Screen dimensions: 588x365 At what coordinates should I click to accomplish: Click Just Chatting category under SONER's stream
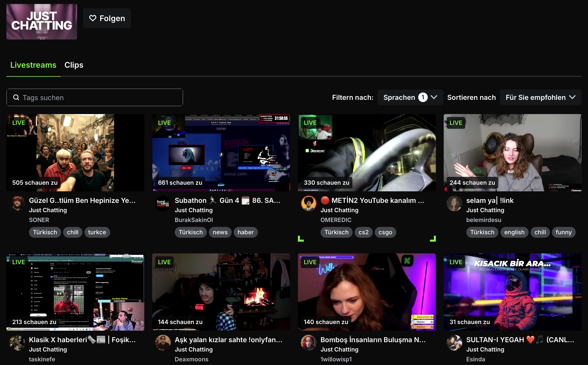pyautogui.click(x=48, y=210)
